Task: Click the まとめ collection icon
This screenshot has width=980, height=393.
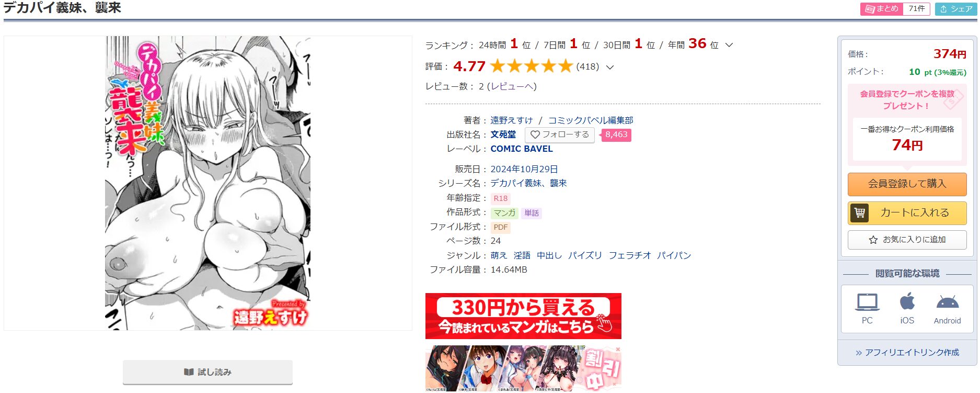Action: pos(870,9)
